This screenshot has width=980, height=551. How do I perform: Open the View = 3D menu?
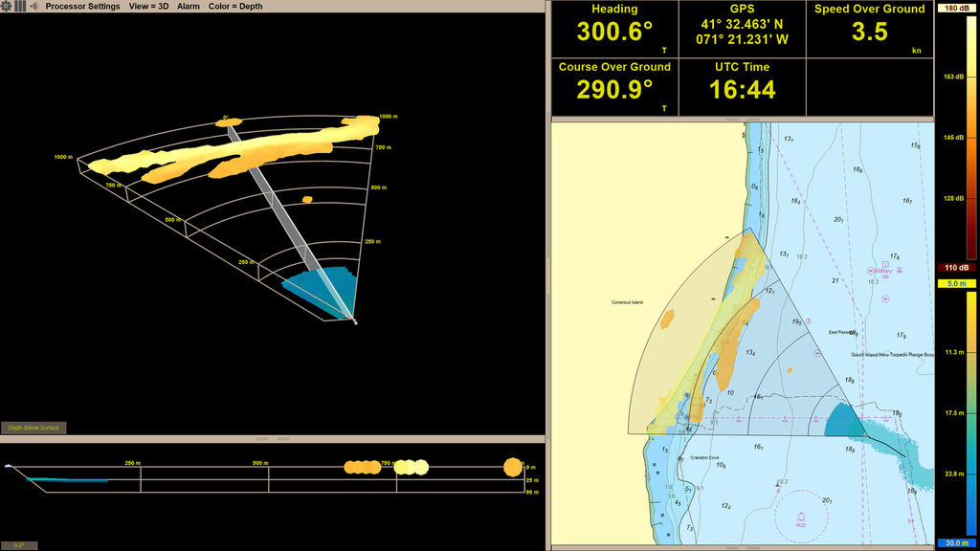click(148, 7)
